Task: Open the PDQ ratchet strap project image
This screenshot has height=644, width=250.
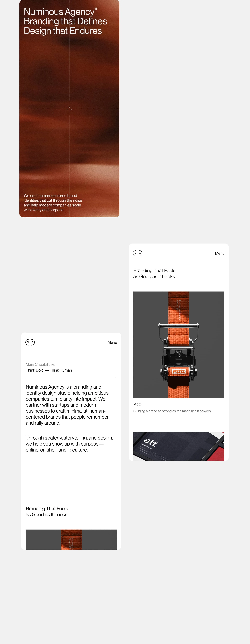Action: (179, 344)
